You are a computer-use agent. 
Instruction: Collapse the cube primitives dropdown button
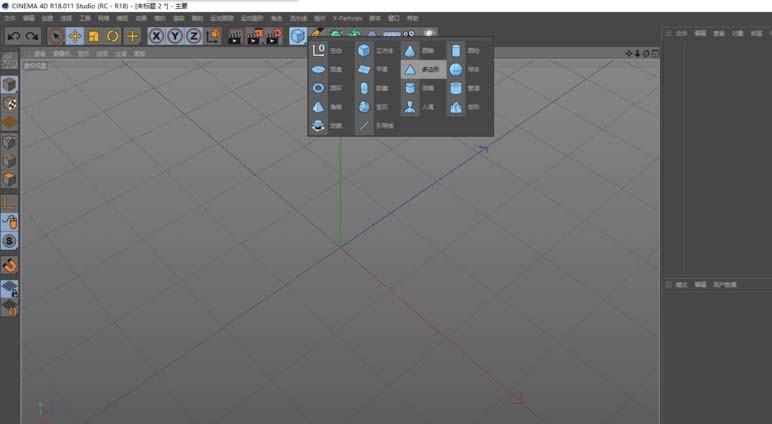297,36
